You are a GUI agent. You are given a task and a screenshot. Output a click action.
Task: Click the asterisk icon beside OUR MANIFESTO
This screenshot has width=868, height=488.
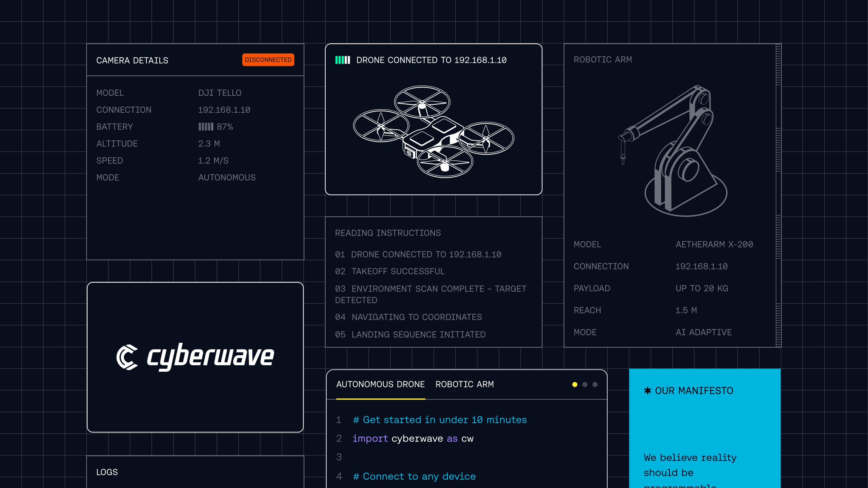click(x=647, y=391)
